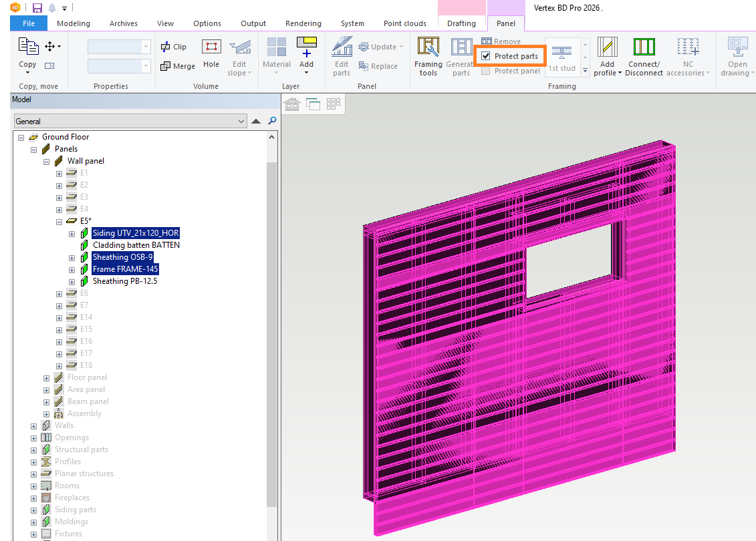Toggle the Protect panel checkbox

[x=486, y=71]
